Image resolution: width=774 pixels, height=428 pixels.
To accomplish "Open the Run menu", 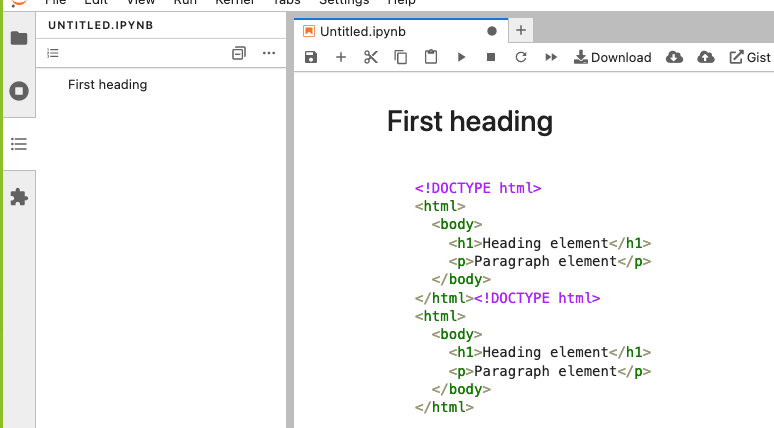I will tap(185, 2).
